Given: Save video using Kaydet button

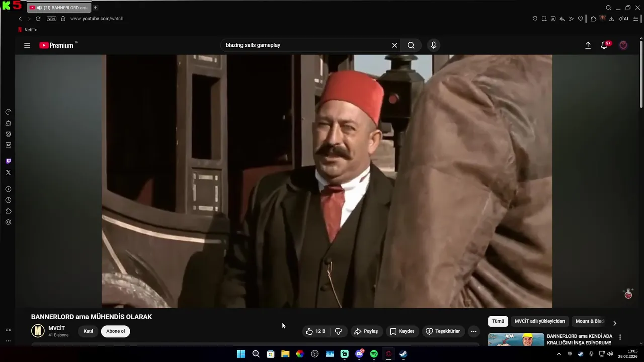Looking at the screenshot, I should click(402, 331).
